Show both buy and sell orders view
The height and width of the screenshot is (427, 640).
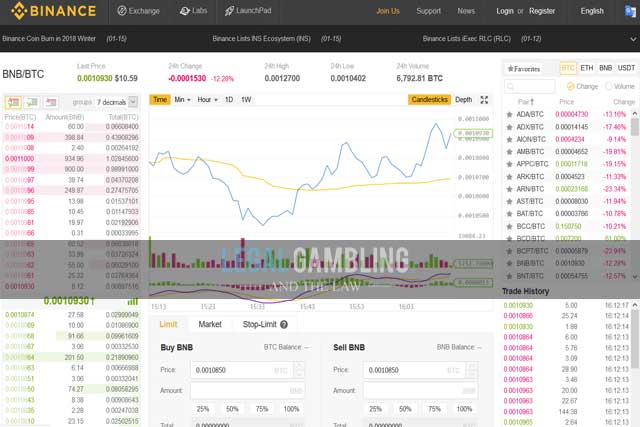(13, 102)
